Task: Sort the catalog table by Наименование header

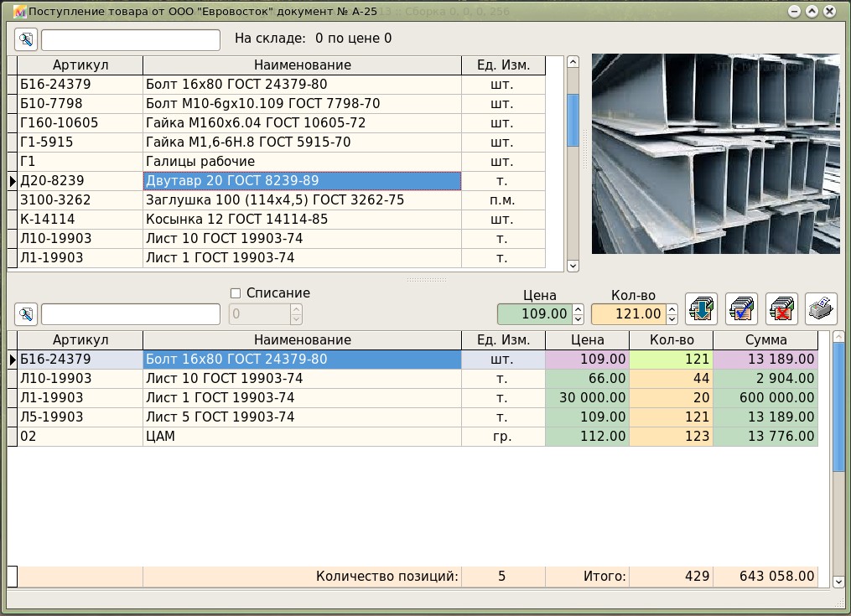Action: [302, 65]
